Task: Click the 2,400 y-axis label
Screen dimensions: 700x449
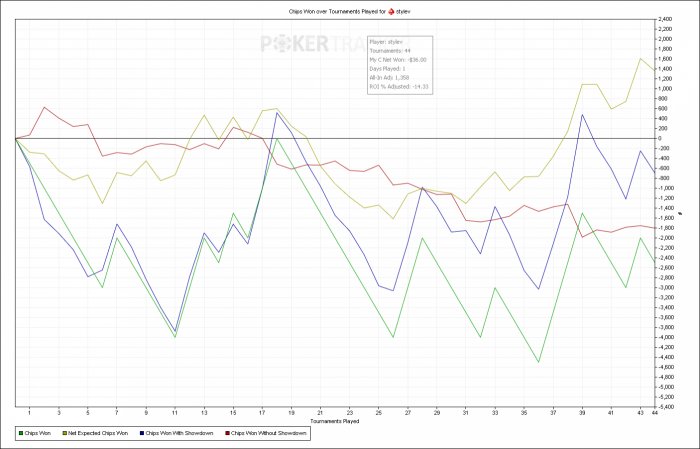Action: coord(665,19)
